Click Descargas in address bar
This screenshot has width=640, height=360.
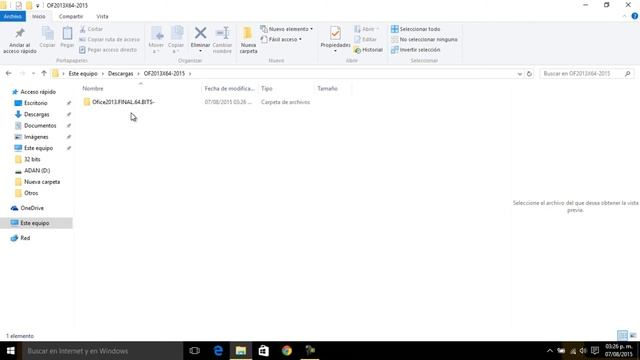(x=120, y=73)
